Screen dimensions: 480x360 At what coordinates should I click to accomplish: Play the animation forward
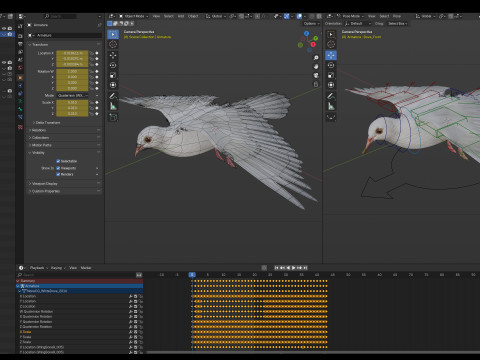point(294,268)
